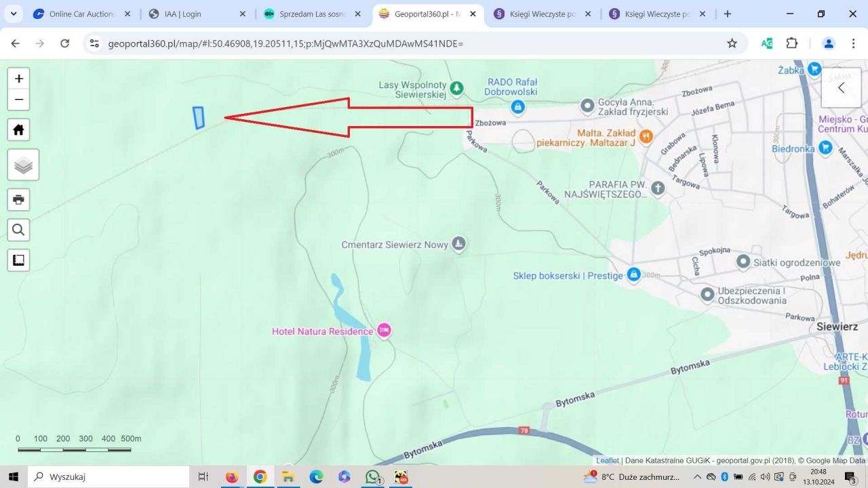Open the Chrome extensions menu
The image size is (868, 488).
pos(792,43)
